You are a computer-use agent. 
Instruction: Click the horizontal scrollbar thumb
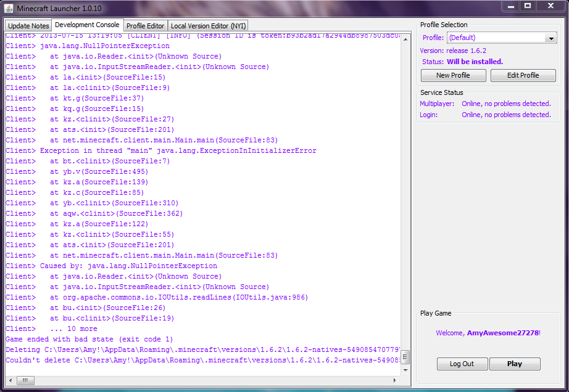tap(25, 380)
